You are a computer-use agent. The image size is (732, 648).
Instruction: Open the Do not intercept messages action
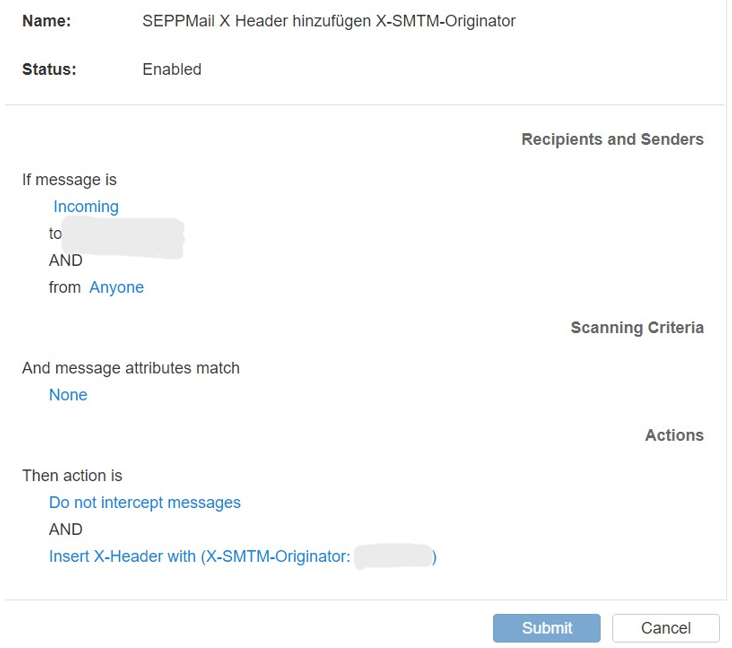coord(145,502)
